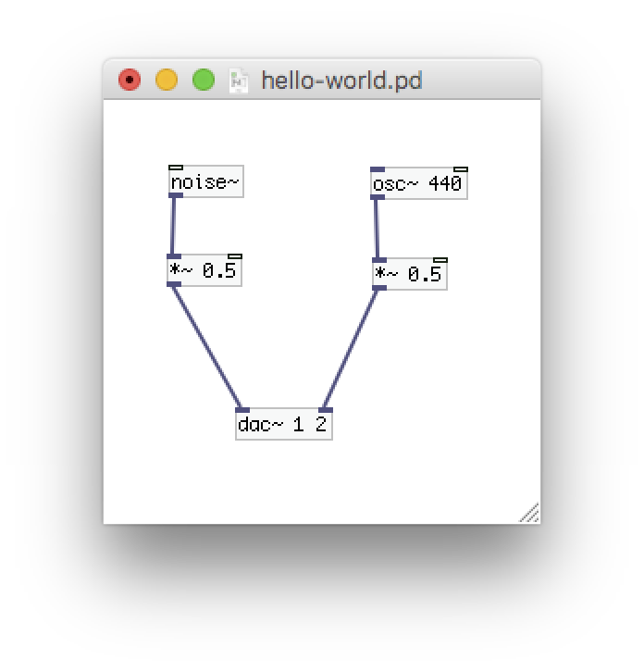Click the document icon beside hello-world.pd title

tap(240, 81)
